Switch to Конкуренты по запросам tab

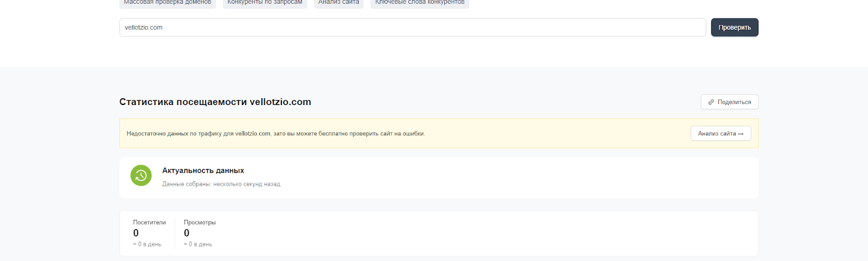pyautogui.click(x=265, y=3)
